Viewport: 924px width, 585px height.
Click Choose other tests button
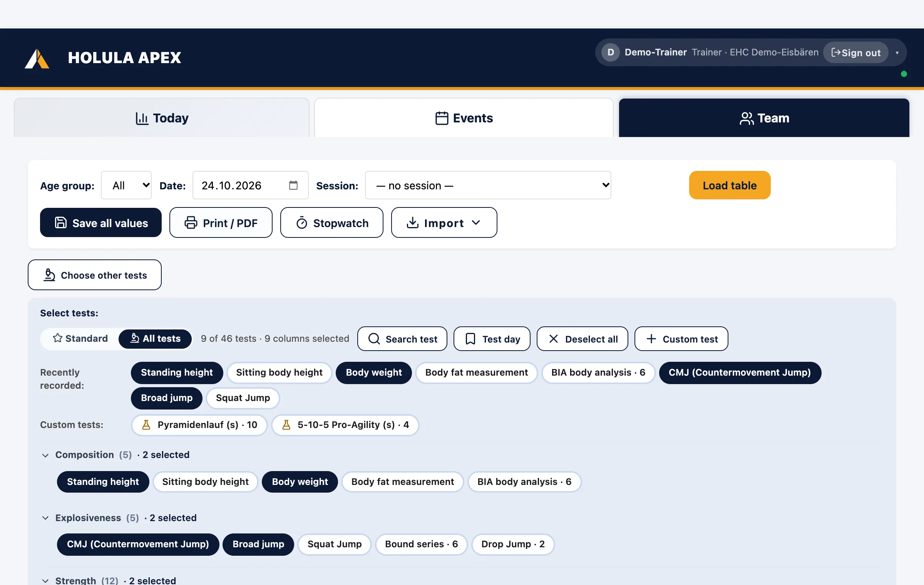pos(95,275)
